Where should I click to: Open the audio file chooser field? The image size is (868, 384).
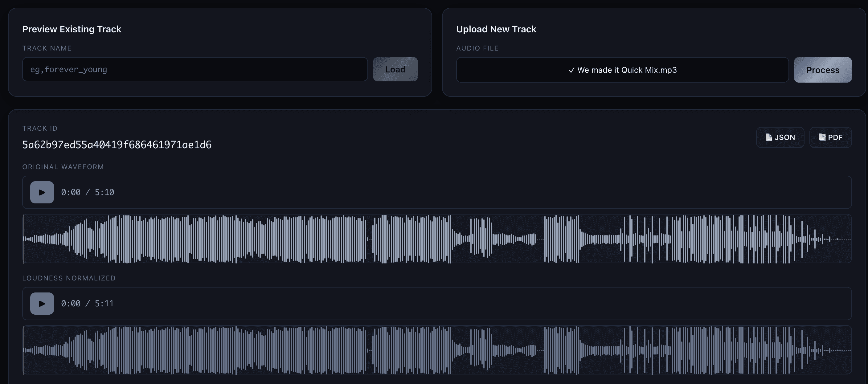[622, 70]
